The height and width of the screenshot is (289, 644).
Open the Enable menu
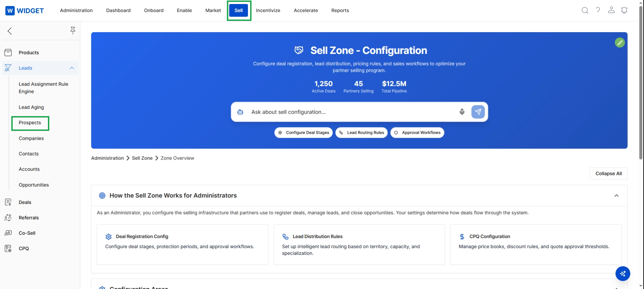(184, 10)
